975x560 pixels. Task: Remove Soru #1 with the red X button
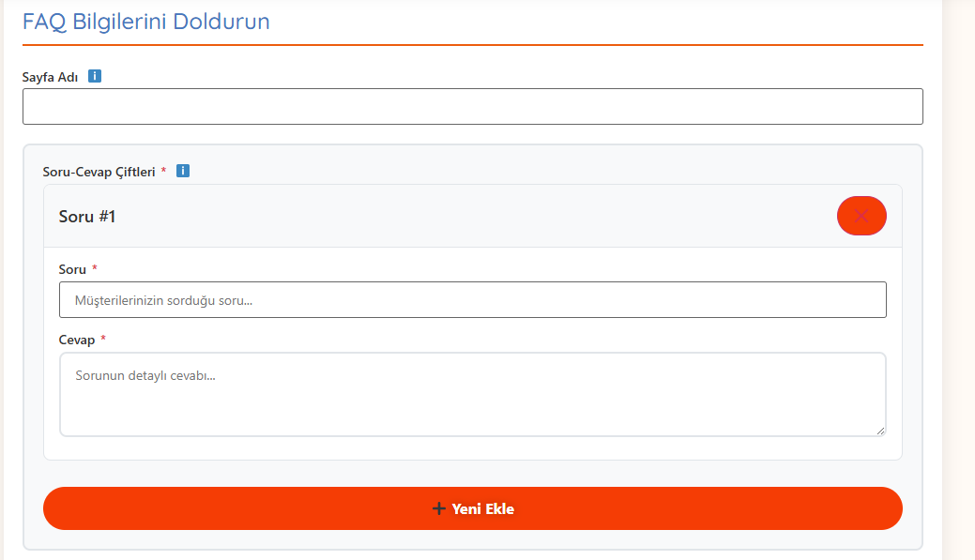861,216
